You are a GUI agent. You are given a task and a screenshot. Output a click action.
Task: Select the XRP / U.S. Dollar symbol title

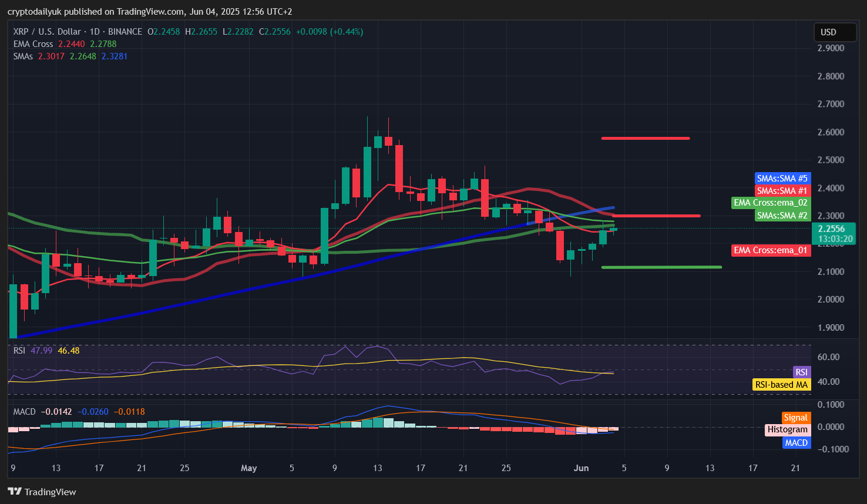[x=78, y=32]
